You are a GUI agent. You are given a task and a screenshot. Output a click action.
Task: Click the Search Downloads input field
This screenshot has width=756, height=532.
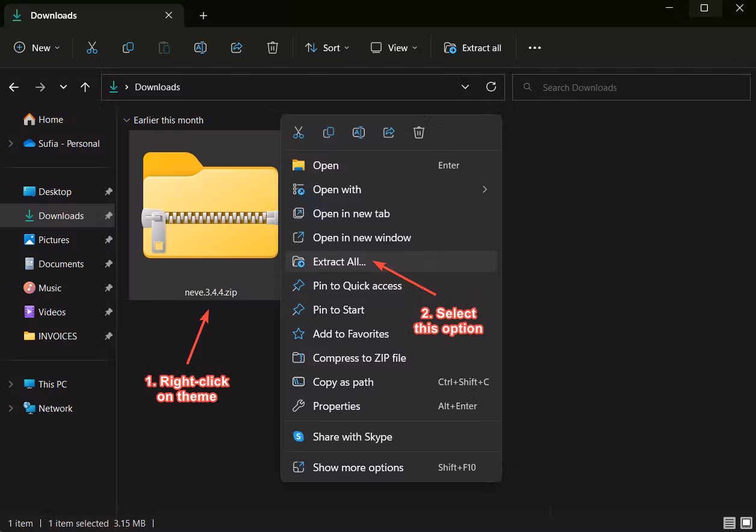click(x=631, y=87)
